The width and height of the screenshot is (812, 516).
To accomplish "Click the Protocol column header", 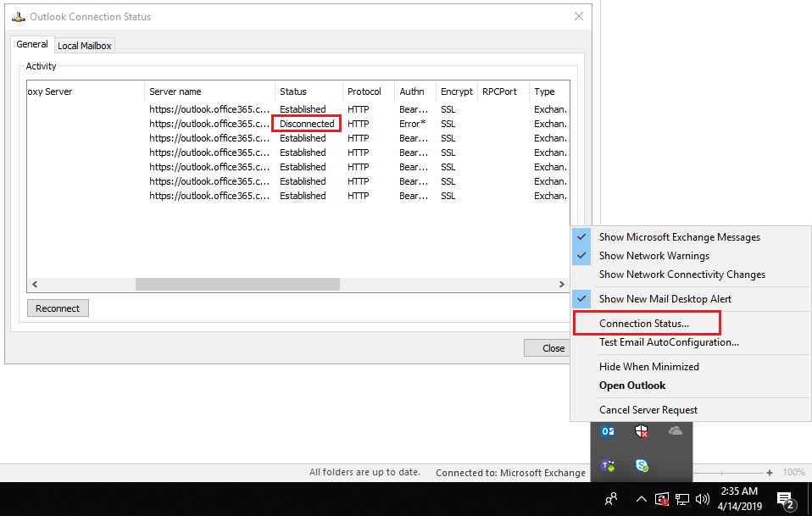I will [368, 92].
